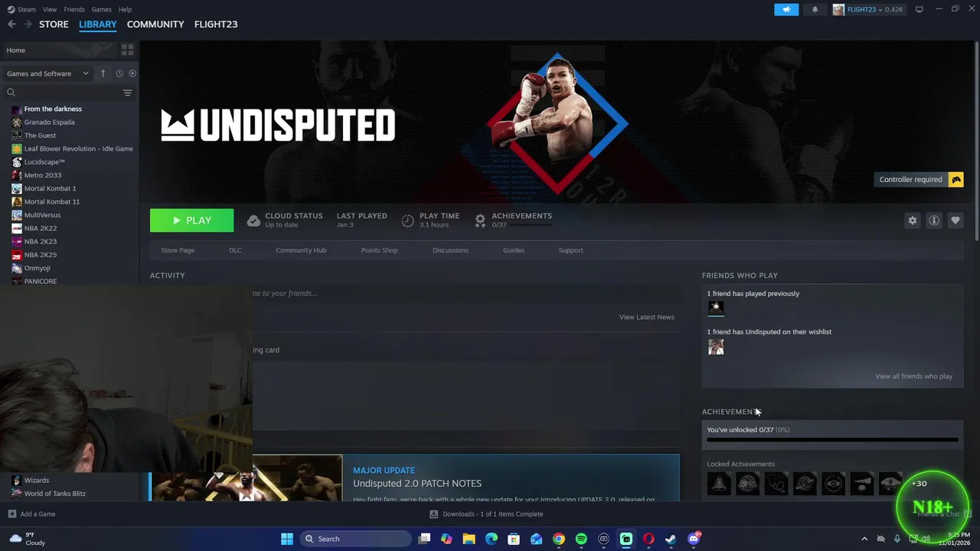Open the View menu

point(50,9)
